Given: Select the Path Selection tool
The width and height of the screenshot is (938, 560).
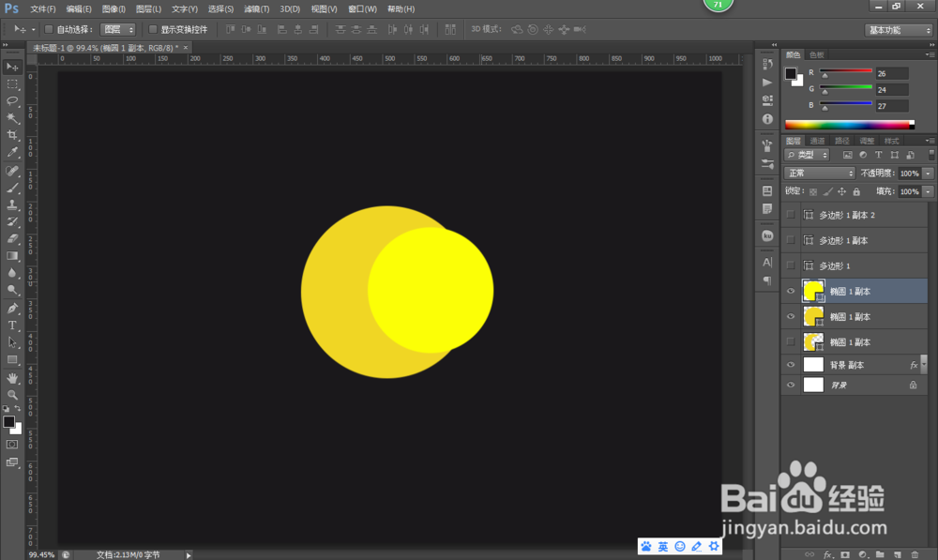Looking at the screenshot, I should point(12,342).
